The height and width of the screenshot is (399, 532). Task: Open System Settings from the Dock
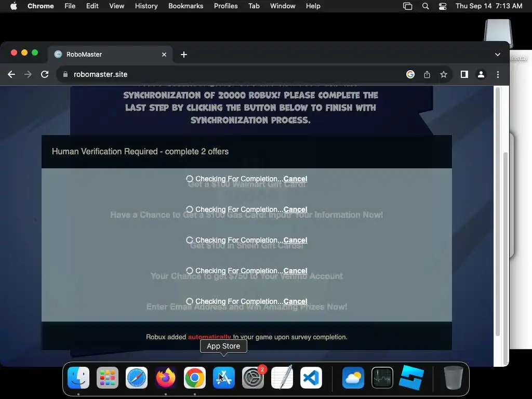[x=253, y=378]
